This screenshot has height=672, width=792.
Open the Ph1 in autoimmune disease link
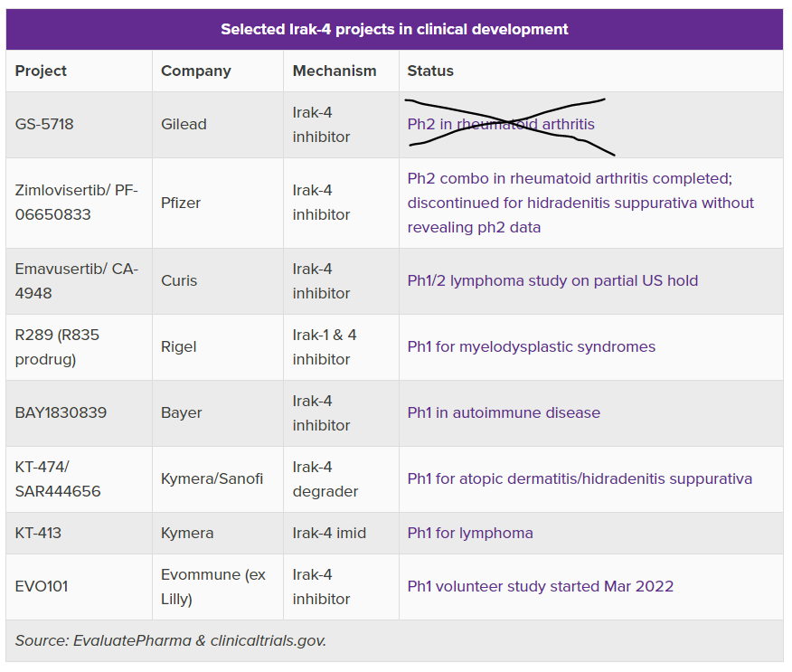(504, 412)
